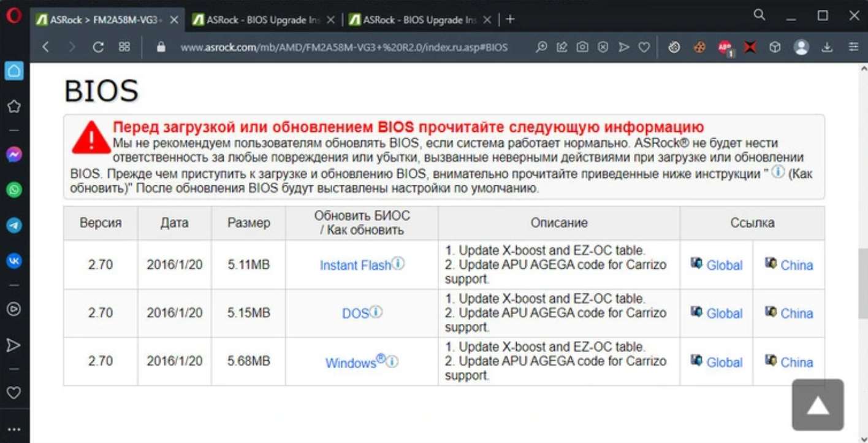
Task: Click the info icon in the warning text
Action: 777,172
